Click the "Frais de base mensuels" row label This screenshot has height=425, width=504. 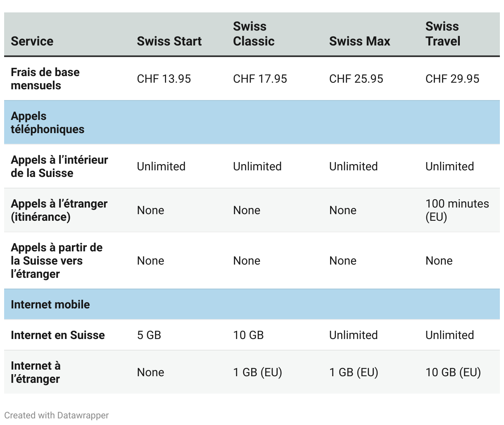pyautogui.click(x=45, y=79)
